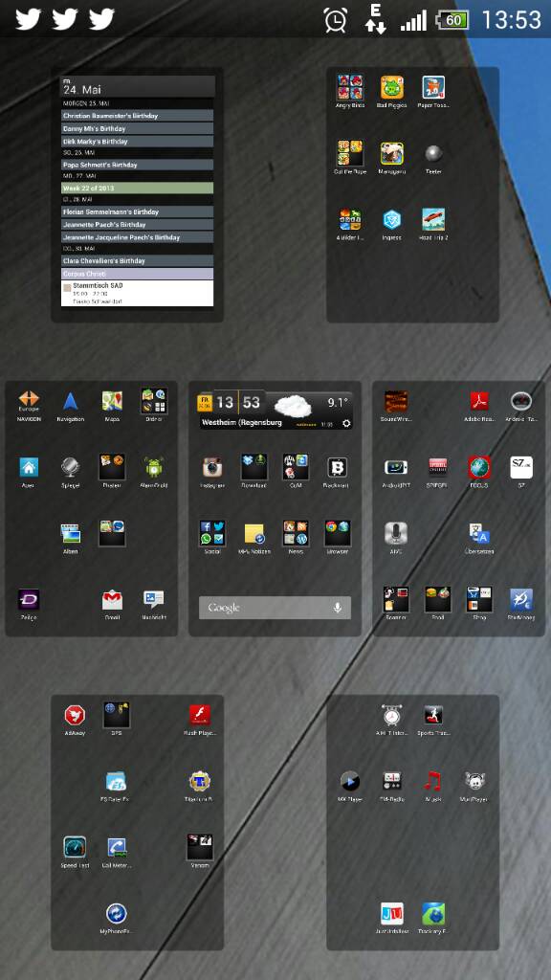Open the Übersetzen translate app
Screen dimensions: 551x980
coord(479,533)
